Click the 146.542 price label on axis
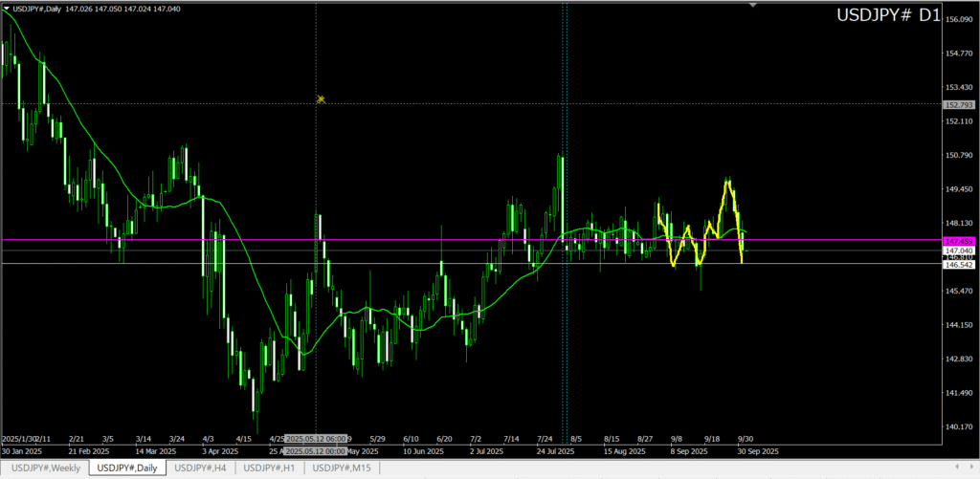Viewport: 980px width, 479px height. click(958, 265)
